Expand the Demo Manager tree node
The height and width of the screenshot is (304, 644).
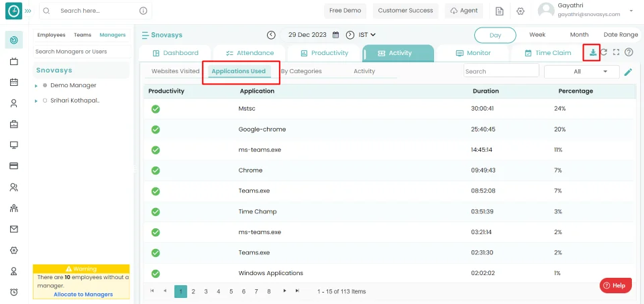click(36, 86)
